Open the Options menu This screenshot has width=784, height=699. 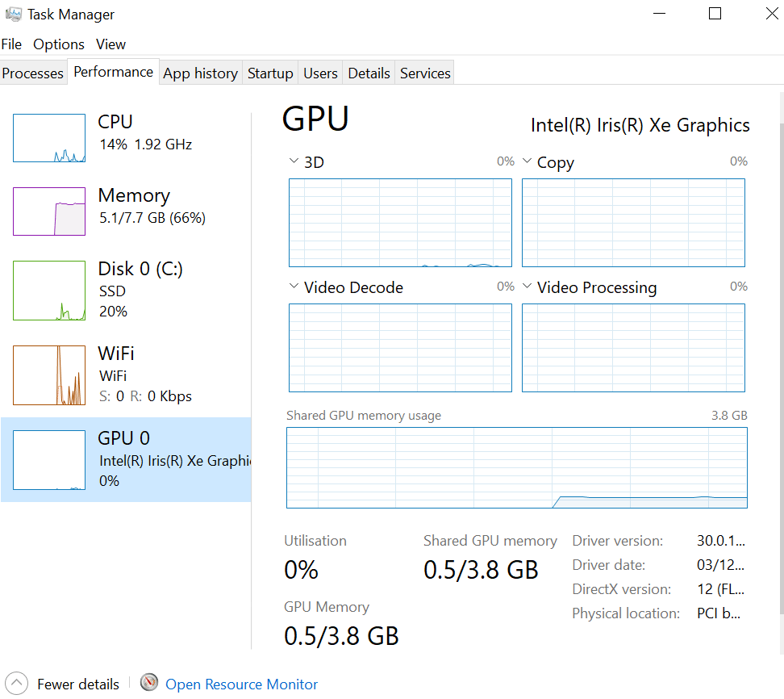point(59,44)
